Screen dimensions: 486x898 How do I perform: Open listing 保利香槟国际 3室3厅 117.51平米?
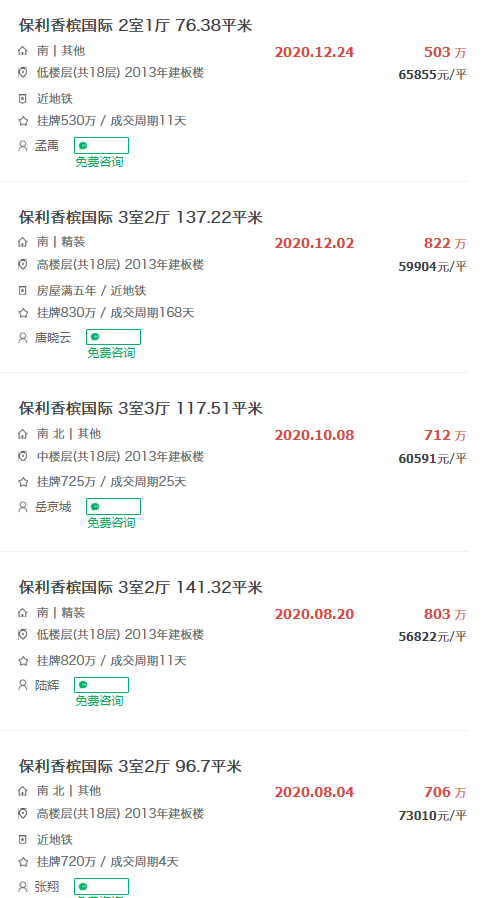pyautogui.click(x=140, y=408)
